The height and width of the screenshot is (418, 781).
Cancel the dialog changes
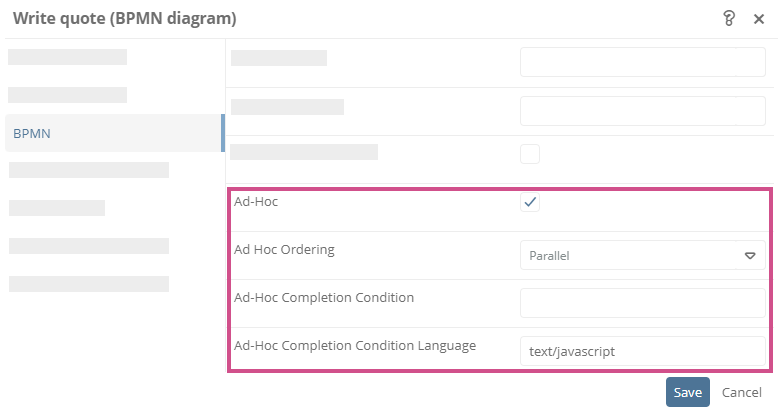tap(742, 393)
